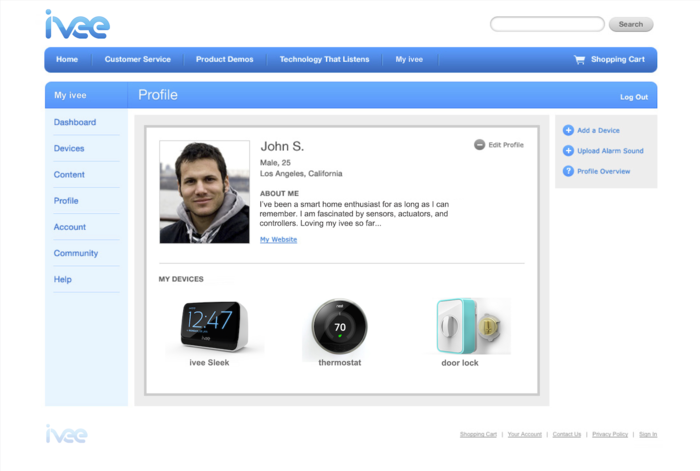Viewport: 700px width, 471px height.
Task: Click the minus icon beside Edit Profile
Action: click(x=479, y=145)
